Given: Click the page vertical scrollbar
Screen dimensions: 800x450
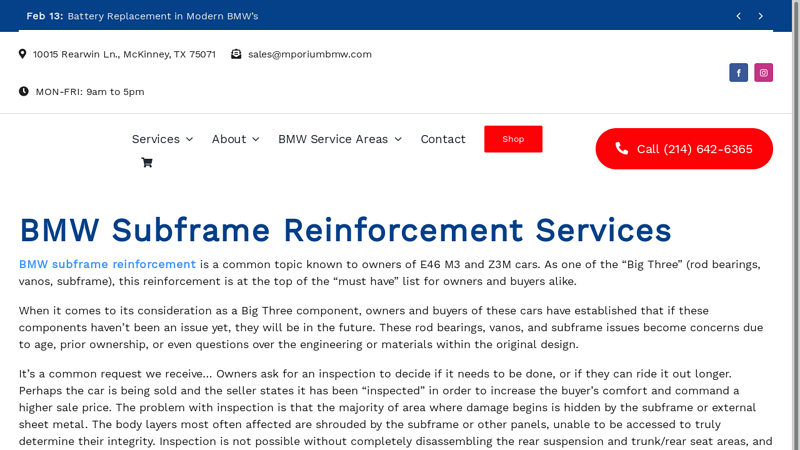Looking at the screenshot, I should tap(796, 225).
